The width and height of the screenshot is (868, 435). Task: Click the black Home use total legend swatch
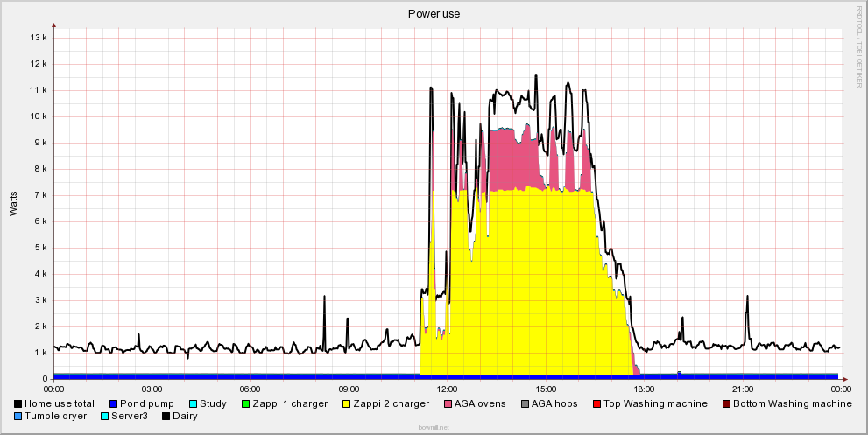pyautogui.click(x=18, y=404)
